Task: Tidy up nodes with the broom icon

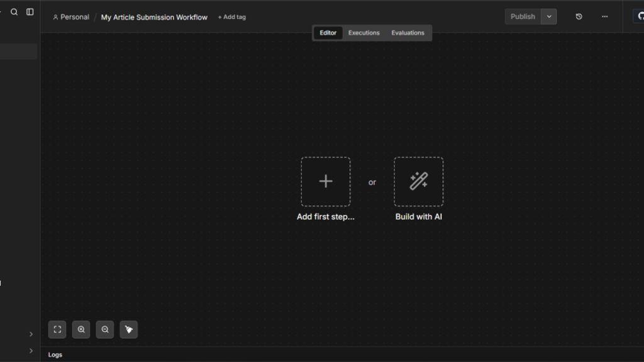Action: coord(128,329)
